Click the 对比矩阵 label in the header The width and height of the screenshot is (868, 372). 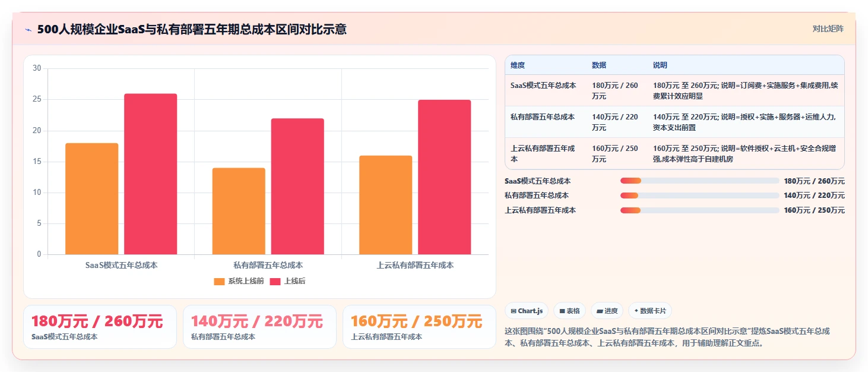click(x=828, y=29)
